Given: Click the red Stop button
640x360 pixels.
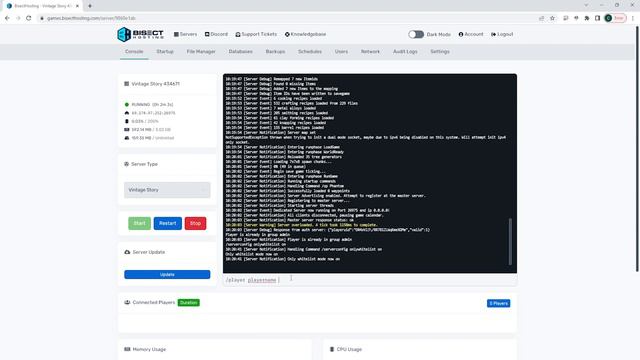Looking at the screenshot, I should (195, 223).
